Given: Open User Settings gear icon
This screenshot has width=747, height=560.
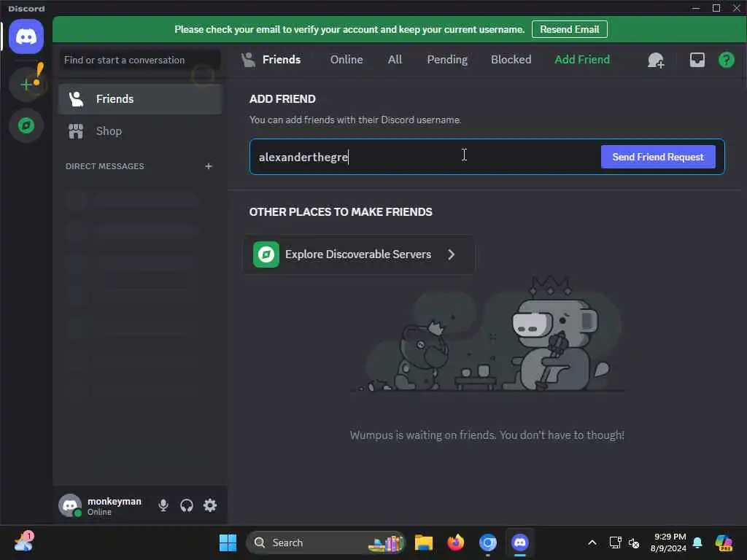Looking at the screenshot, I should coord(210,505).
